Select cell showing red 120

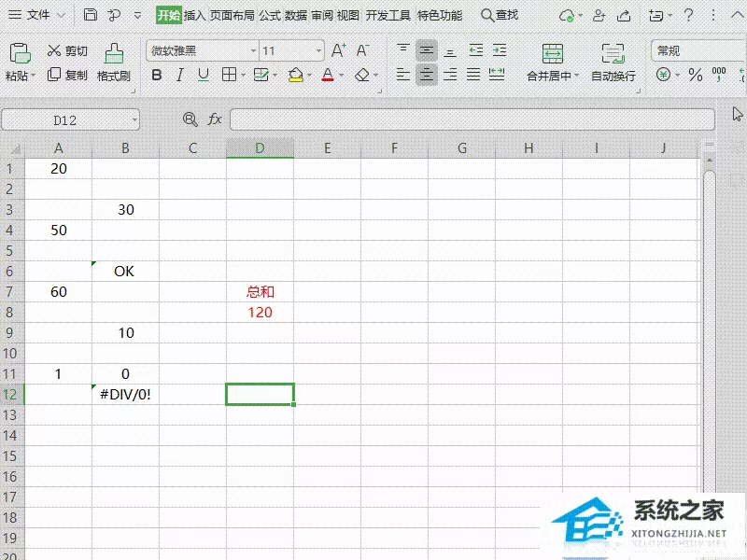(x=261, y=313)
